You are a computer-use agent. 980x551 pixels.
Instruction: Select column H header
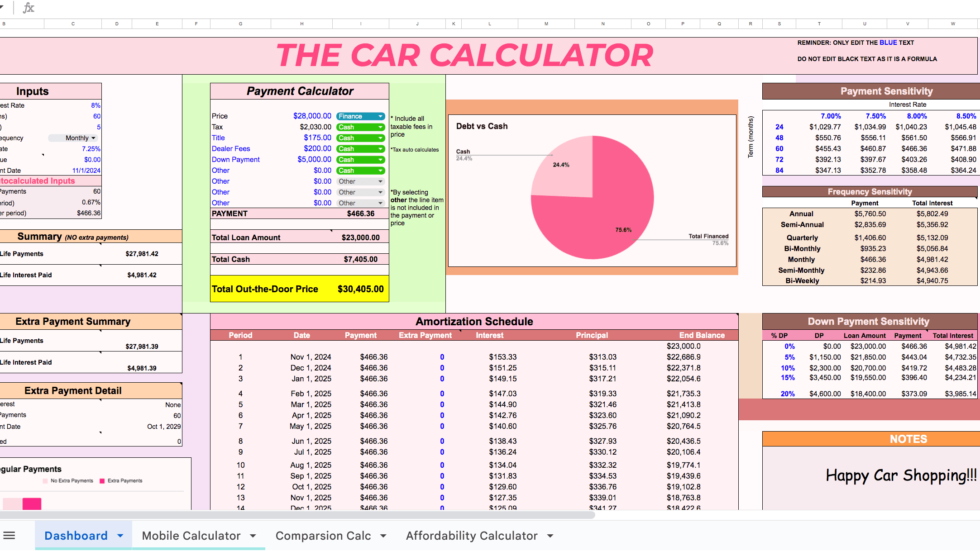302,24
